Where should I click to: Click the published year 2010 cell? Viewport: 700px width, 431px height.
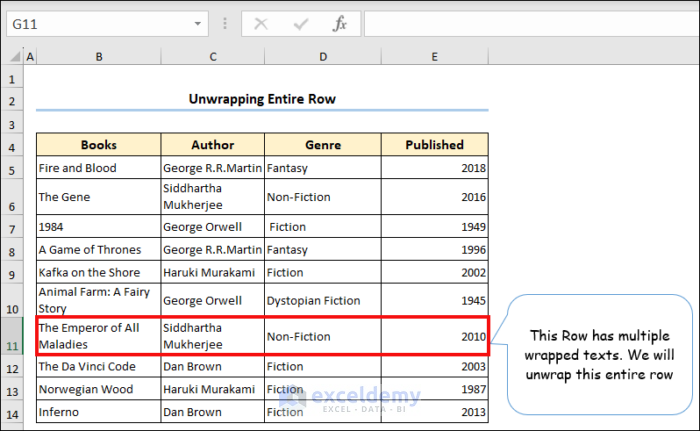tap(434, 336)
